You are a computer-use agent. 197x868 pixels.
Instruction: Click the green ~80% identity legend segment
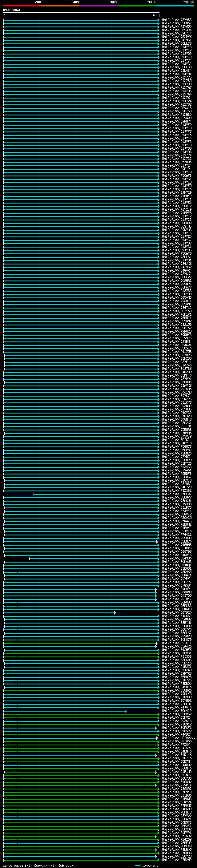[x=136, y=6]
